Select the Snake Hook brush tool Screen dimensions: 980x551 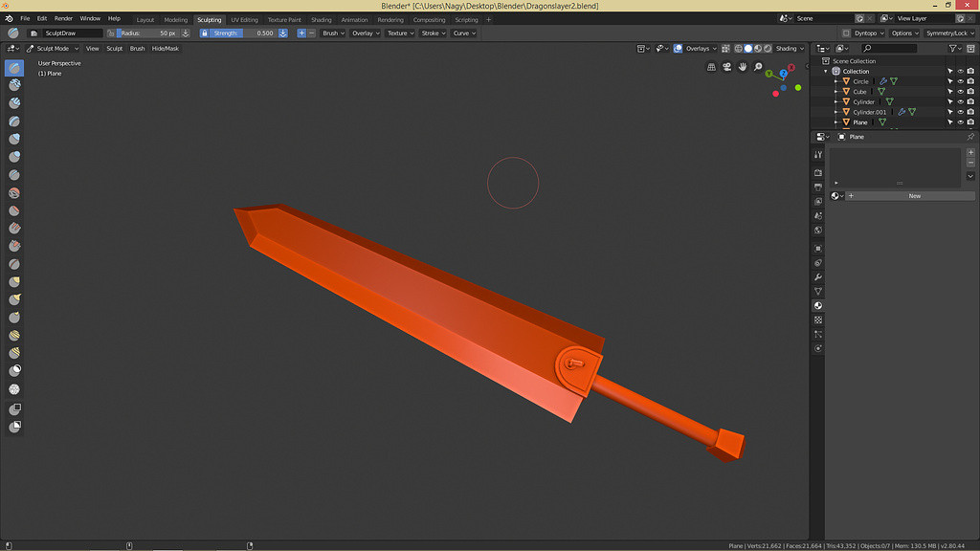14,299
